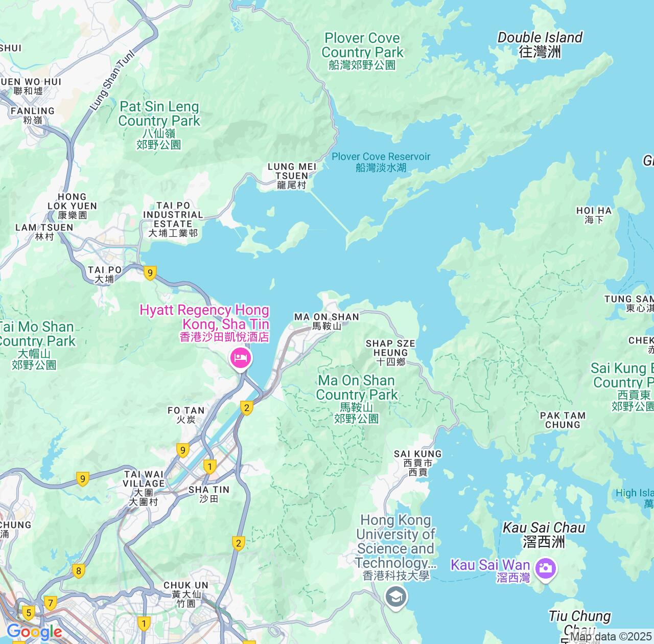Click the route 7 highway shield

coord(50,604)
